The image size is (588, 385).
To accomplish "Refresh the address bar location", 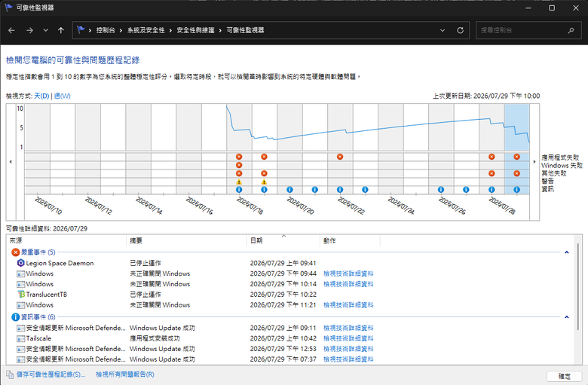I will coord(460,30).
